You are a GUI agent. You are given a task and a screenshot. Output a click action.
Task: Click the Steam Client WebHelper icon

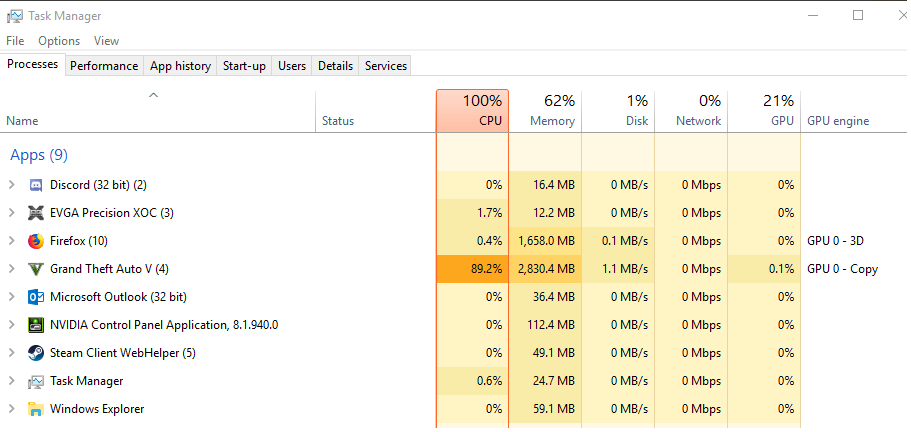coord(35,352)
